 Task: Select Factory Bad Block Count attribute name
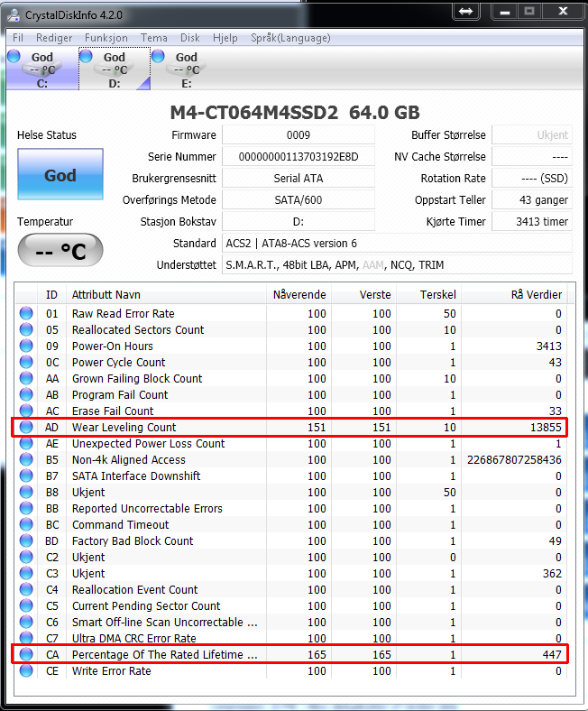coord(133,541)
